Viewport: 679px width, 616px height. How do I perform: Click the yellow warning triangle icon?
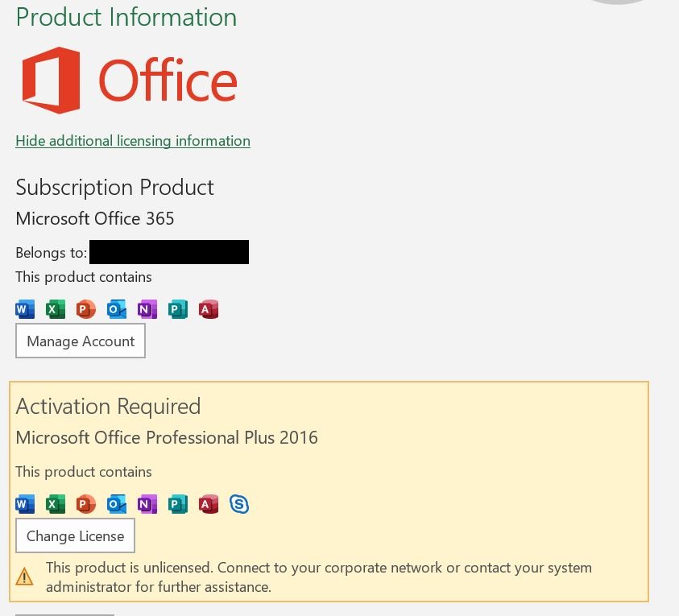pos(24,577)
